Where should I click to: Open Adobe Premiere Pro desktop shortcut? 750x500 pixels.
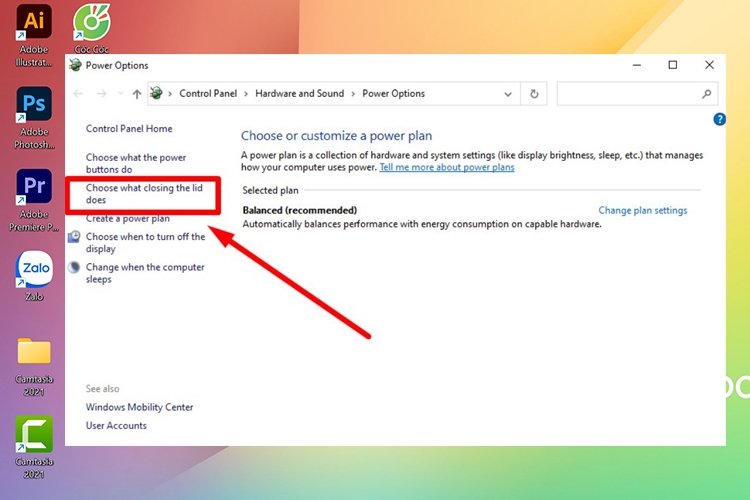pyautogui.click(x=33, y=200)
